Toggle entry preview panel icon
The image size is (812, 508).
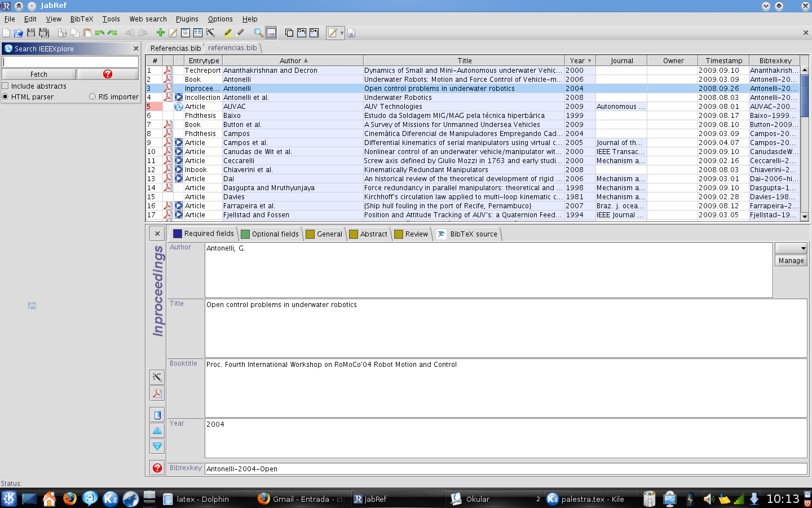[x=271, y=33]
